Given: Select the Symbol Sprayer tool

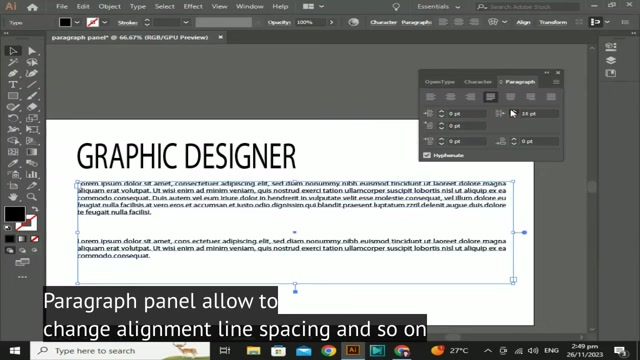Looking at the screenshot, I should [x=13, y=174].
